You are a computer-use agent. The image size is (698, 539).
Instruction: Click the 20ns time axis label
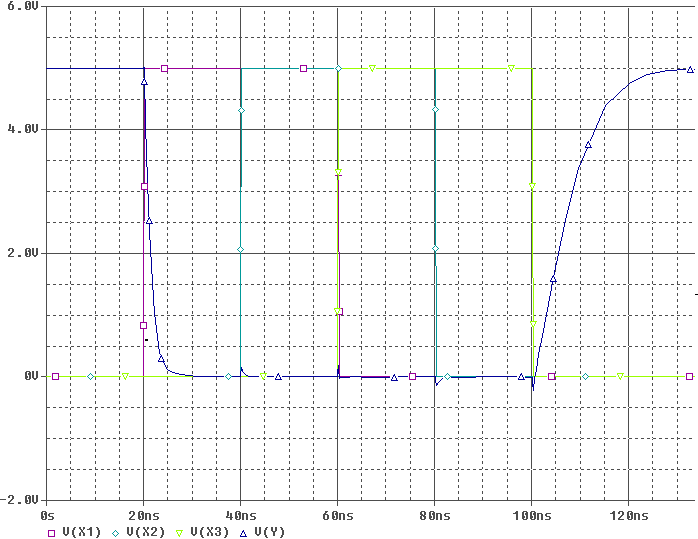coord(143,516)
